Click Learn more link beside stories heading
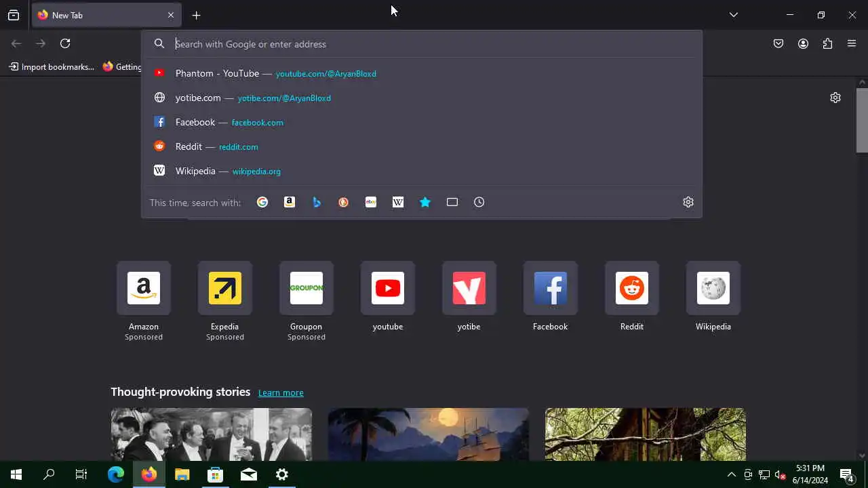Image resolution: width=868 pixels, height=488 pixels. tap(281, 392)
